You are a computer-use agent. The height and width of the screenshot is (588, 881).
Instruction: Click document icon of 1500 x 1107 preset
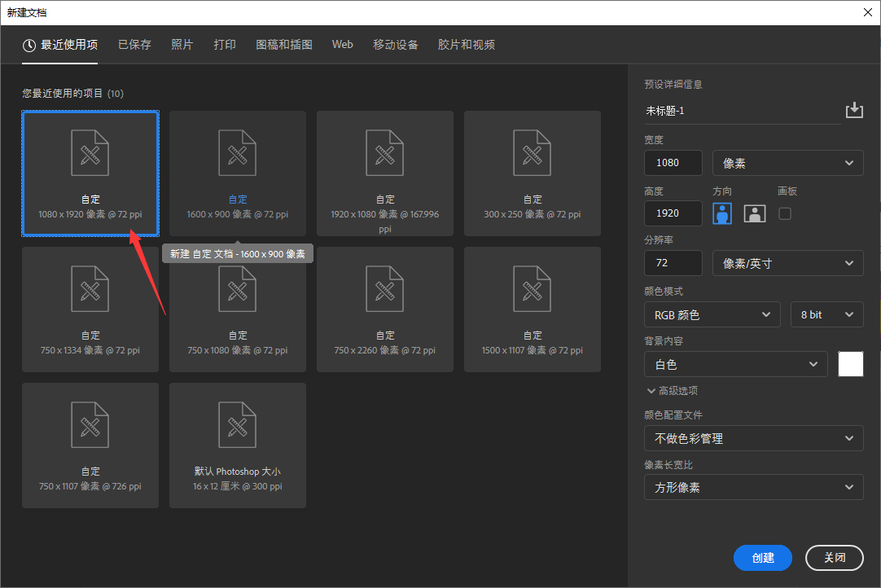coord(532,289)
